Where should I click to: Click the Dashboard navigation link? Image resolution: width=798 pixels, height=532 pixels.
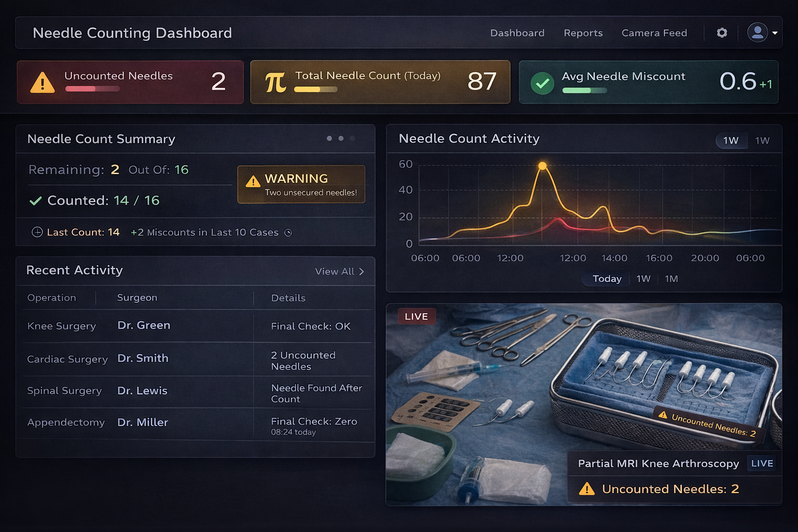point(517,33)
